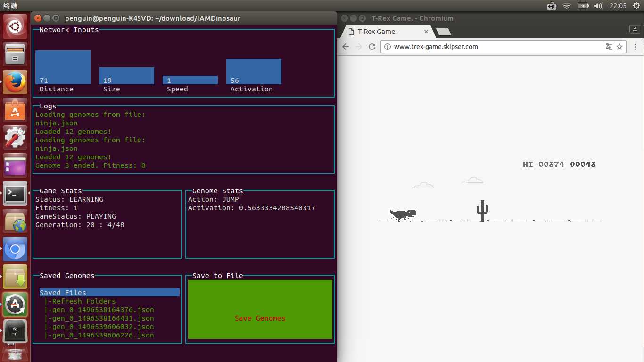The width and height of the screenshot is (644, 362).
Task: Click 'Status: LEARNING' in Game Stats
Action: [69, 199]
